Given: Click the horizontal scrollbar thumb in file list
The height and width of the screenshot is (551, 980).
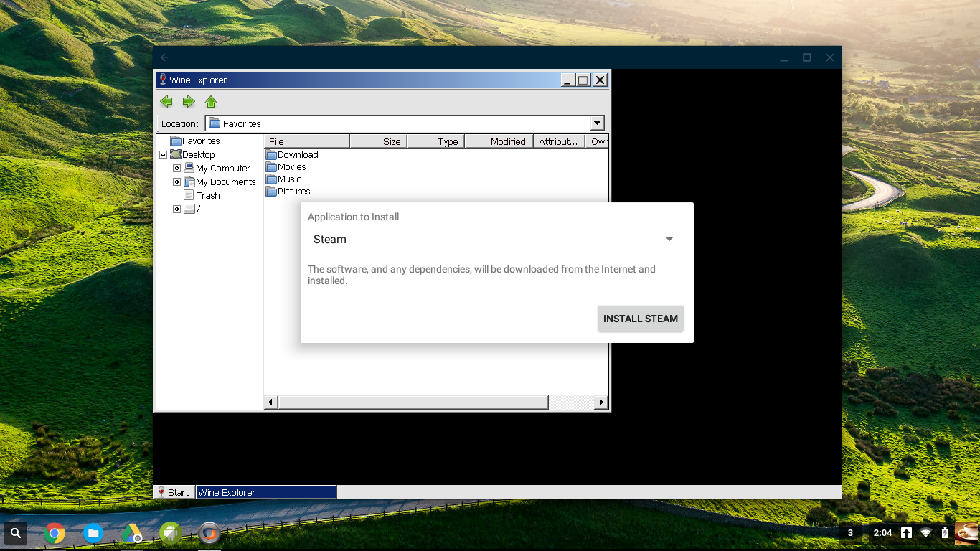Looking at the screenshot, I should (413, 402).
